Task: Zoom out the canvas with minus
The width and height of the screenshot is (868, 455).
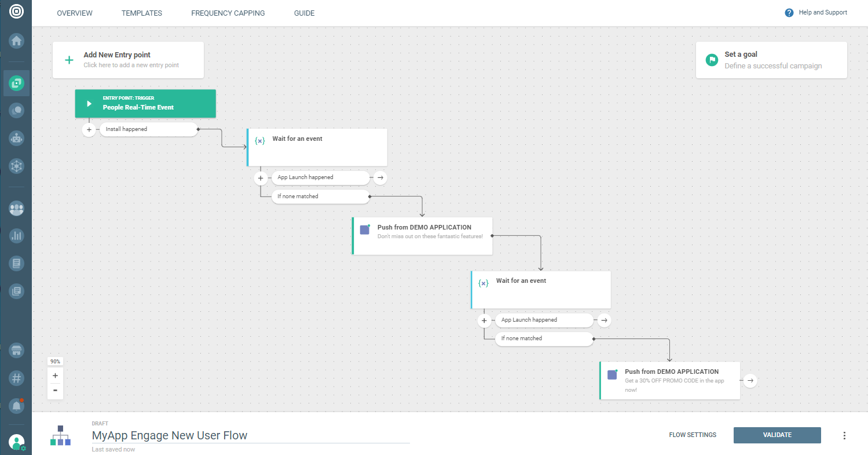Action: pos(56,391)
